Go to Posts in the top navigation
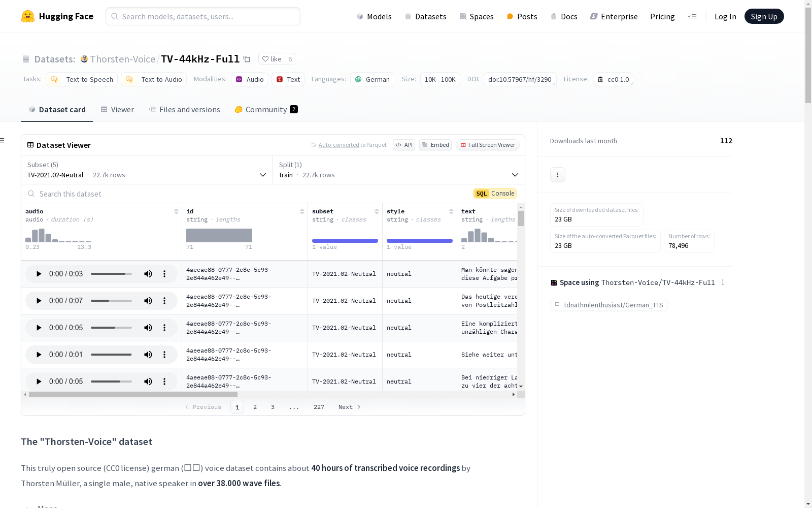Image resolution: width=812 pixels, height=508 pixels. [522, 16]
